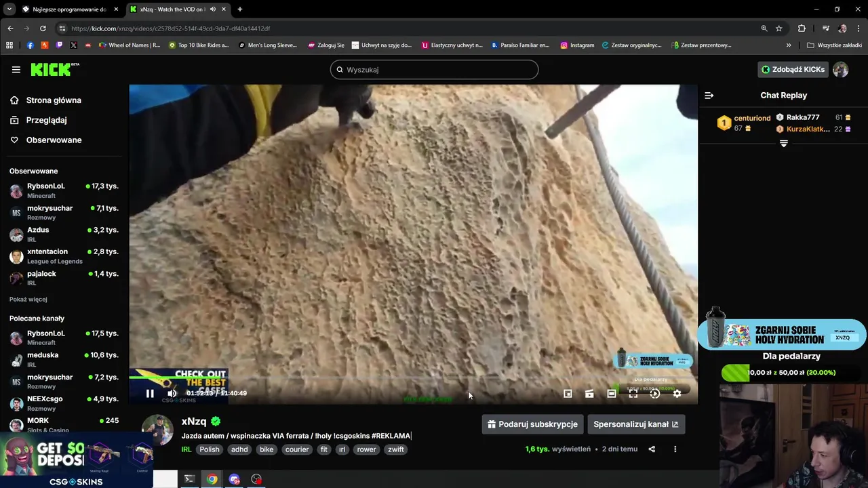
Task: Select the rower tag
Action: pyautogui.click(x=366, y=449)
